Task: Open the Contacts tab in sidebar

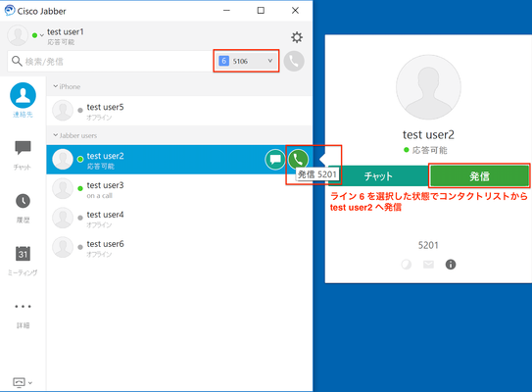Action: pyautogui.click(x=23, y=100)
